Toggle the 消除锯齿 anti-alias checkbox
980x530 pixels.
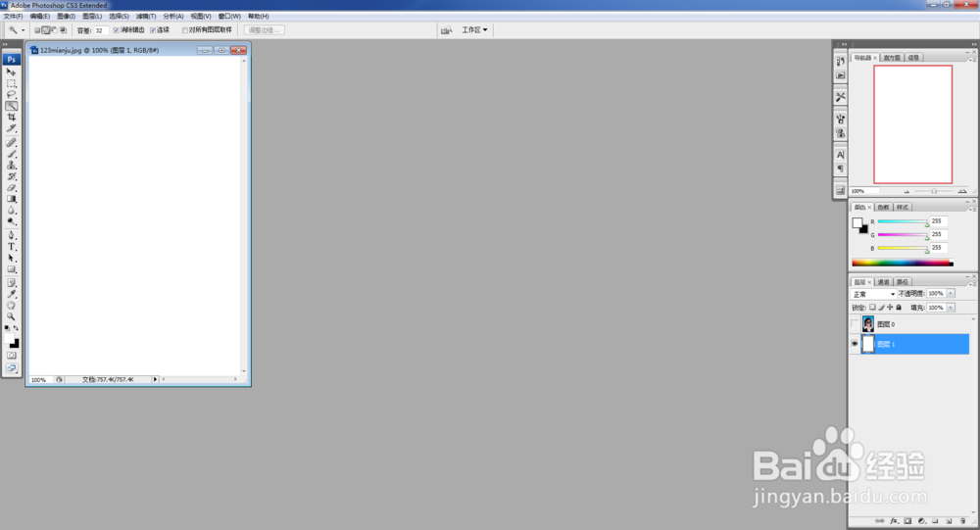coord(117,30)
